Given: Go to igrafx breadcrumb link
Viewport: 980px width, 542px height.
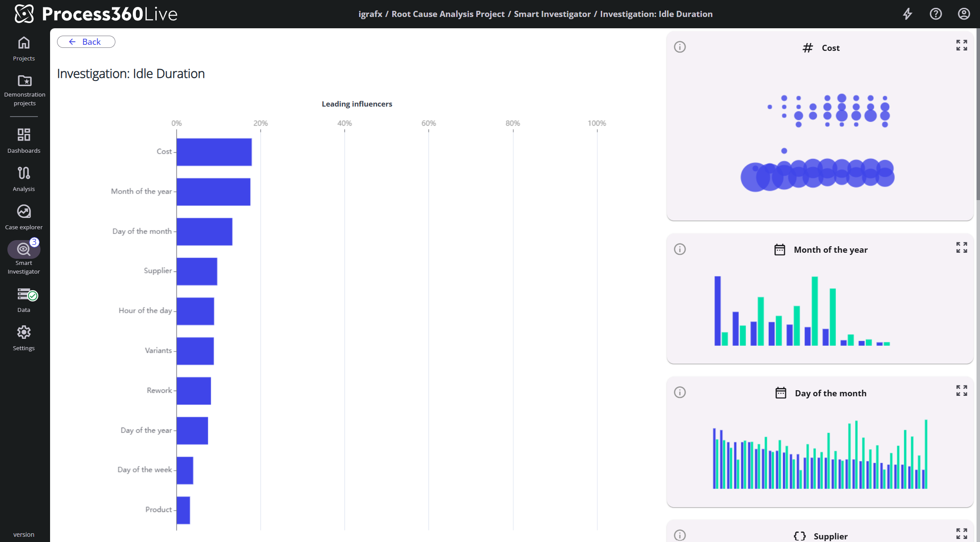Looking at the screenshot, I should click(x=370, y=14).
